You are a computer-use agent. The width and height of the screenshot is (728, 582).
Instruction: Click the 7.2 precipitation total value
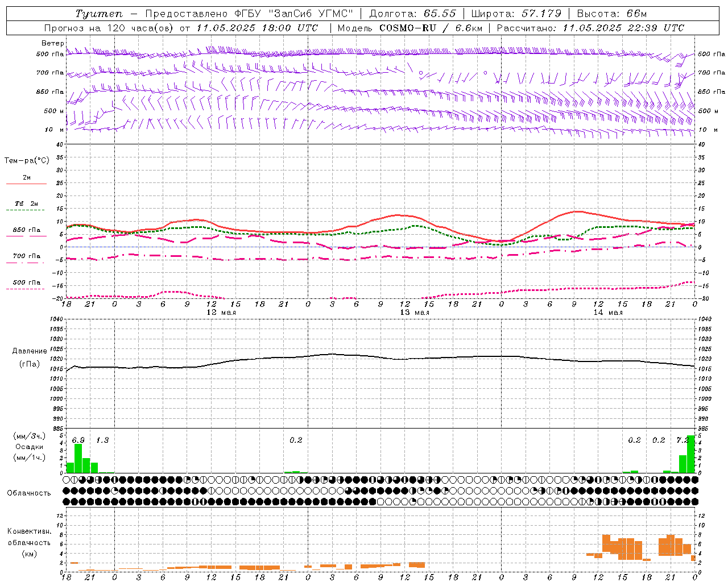tap(682, 440)
